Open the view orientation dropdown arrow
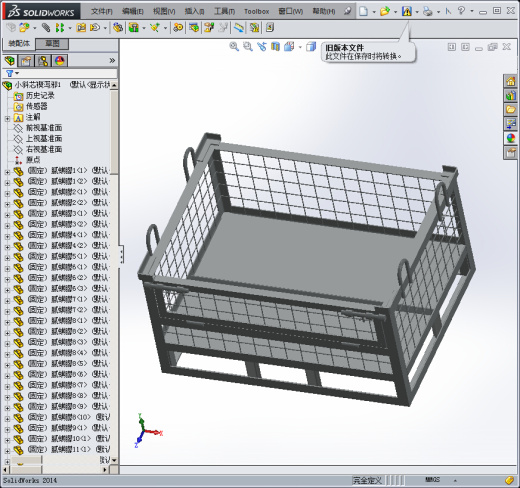Image resolution: width=520 pixels, height=488 pixels. 300,47
